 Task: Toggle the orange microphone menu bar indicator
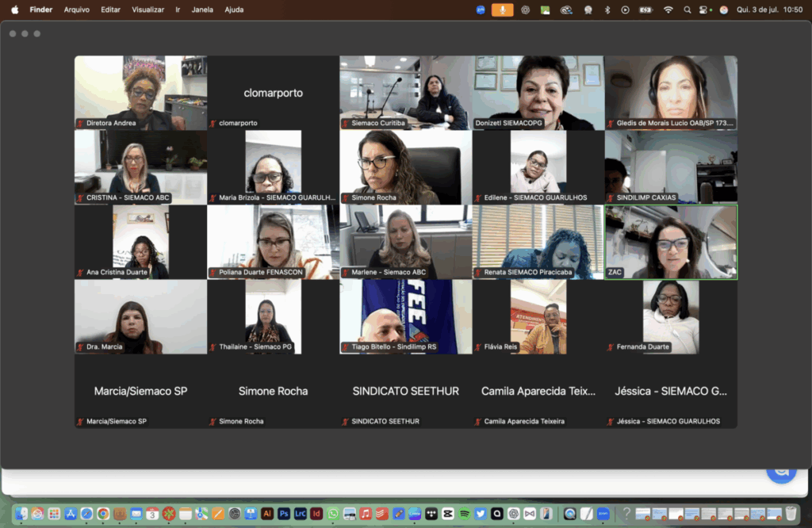[502, 10]
